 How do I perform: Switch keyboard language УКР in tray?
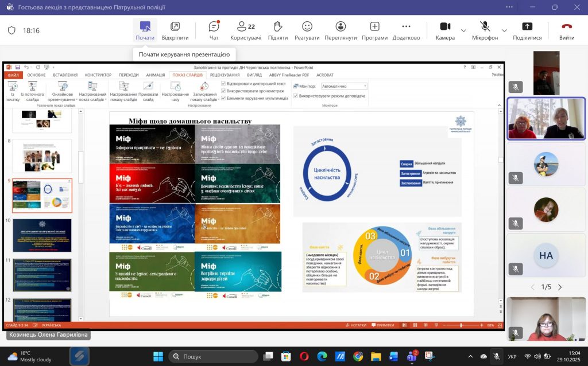(x=512, y=357)
